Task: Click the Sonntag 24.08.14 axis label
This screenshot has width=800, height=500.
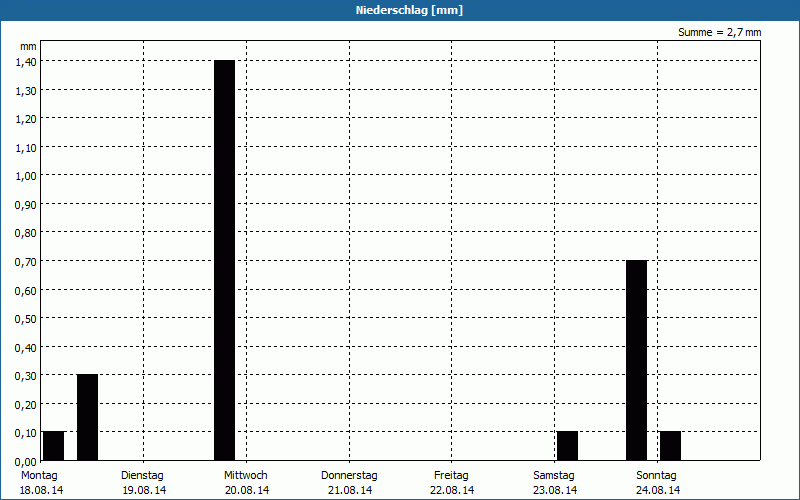Action: point(657,482)
